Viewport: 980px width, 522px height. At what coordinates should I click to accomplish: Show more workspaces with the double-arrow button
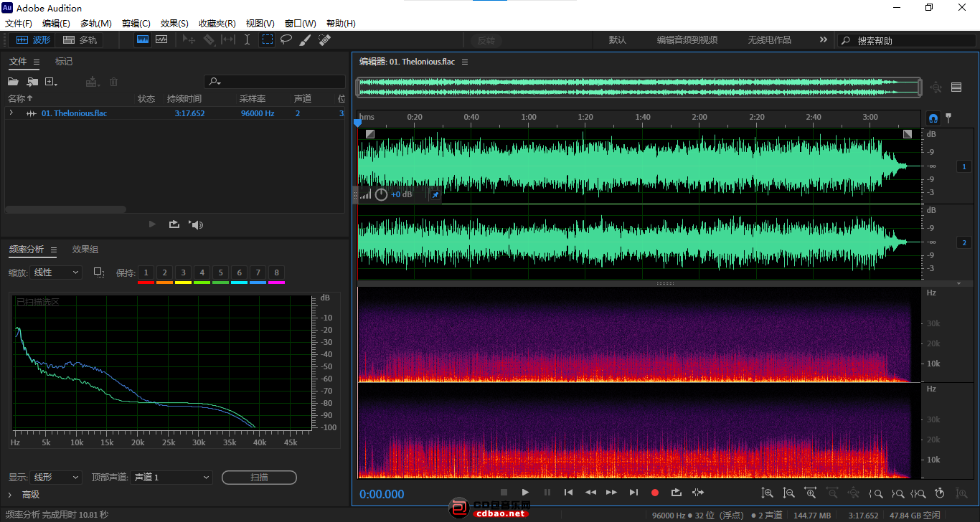point(823,40)
